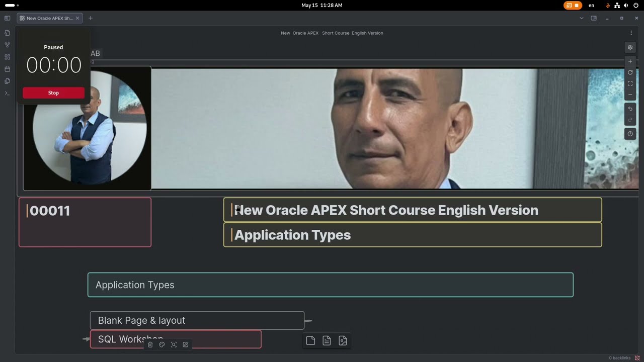This screenshot has height=362, width=644.
Task: Open the en keyboard layout menu
Action: click(x=592, y=5)
